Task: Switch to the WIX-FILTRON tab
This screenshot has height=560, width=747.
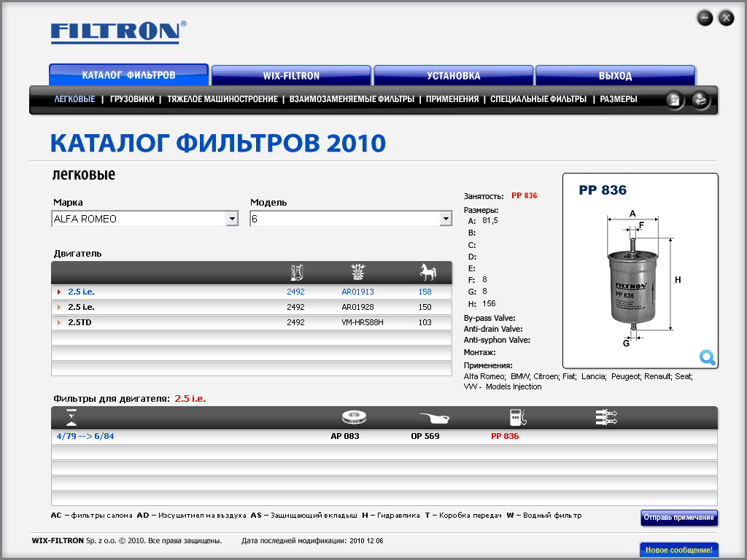Action: pyautogui.click(x=291, y=76)
